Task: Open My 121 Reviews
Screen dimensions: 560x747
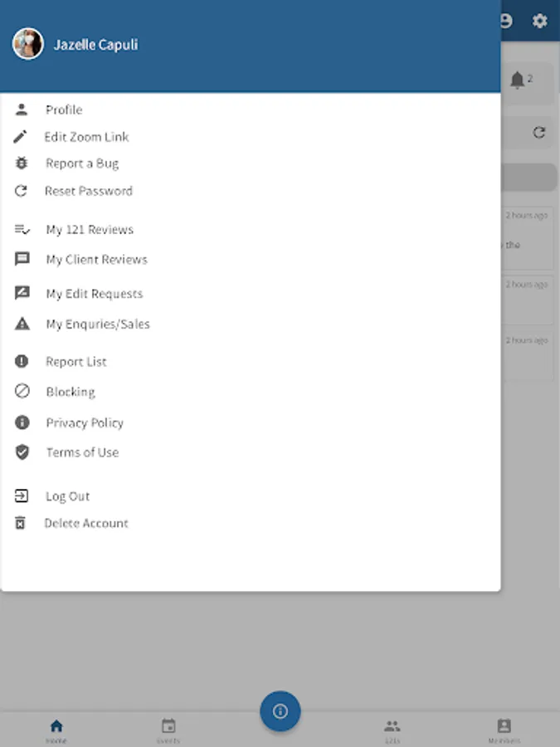Action: pyautogui.click(x=90, y=230)
